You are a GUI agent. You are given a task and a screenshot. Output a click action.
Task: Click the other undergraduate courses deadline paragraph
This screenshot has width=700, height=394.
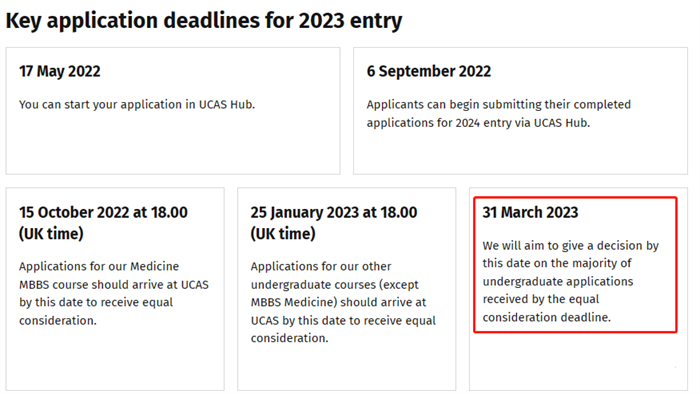coord(343,302)
